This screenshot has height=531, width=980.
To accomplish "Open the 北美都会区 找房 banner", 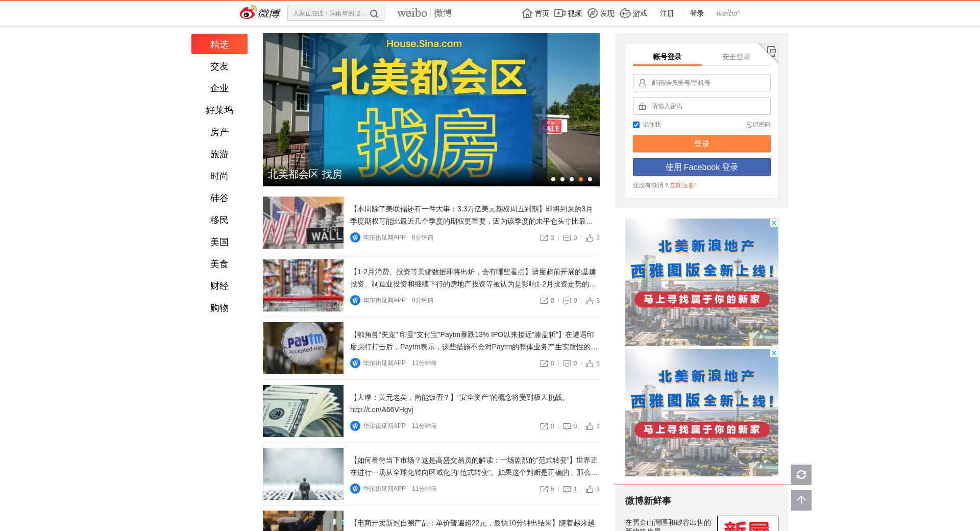I will [431, 110].
